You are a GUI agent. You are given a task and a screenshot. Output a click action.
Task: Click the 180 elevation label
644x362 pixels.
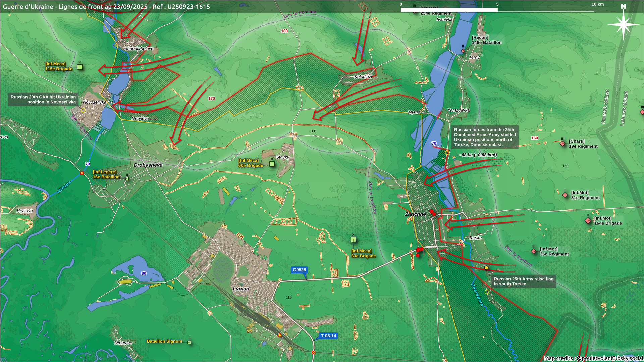[284, 31]
